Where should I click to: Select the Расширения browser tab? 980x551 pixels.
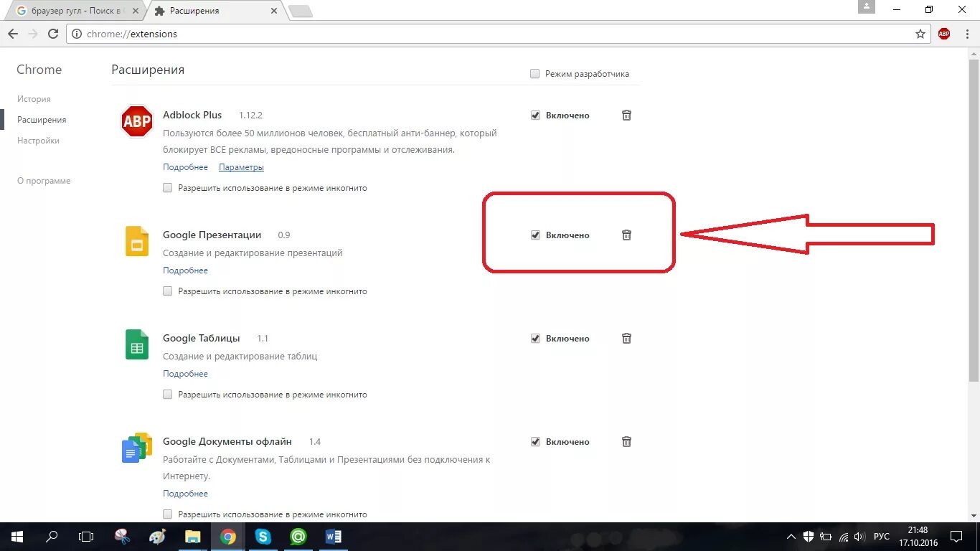click(x=215, y=11)
